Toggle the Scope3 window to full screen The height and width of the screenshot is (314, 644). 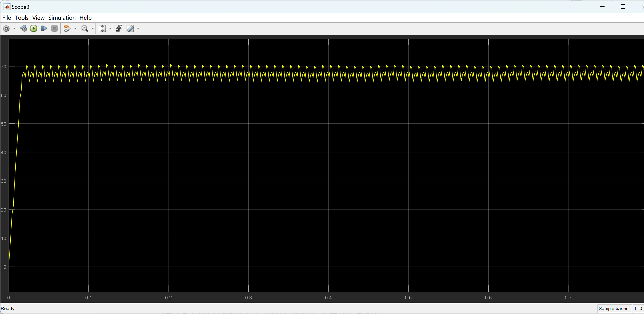pos(623,7)
